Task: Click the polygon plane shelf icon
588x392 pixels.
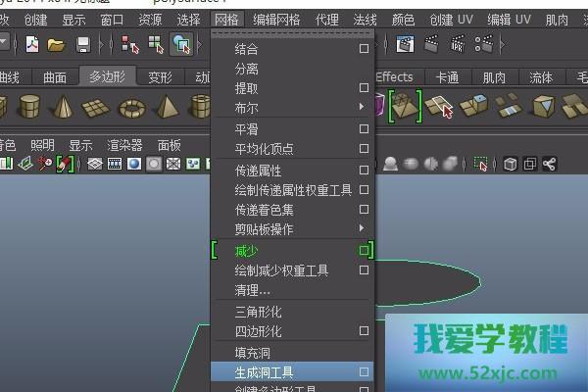Action: click(96, 106)
